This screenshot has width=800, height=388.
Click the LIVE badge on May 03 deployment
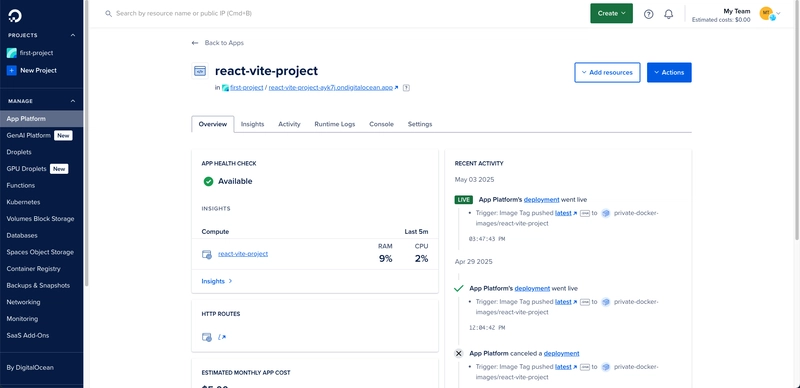click(463, 200)
